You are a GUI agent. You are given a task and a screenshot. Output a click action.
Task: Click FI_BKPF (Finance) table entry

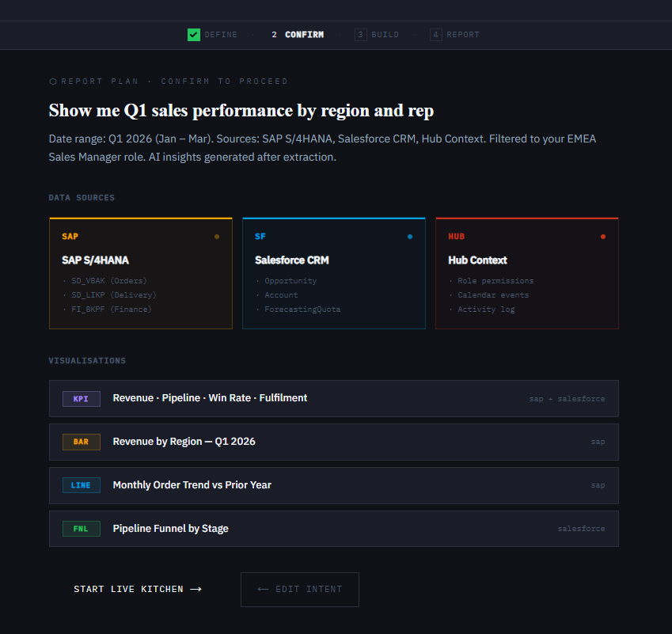coord(112,309)
